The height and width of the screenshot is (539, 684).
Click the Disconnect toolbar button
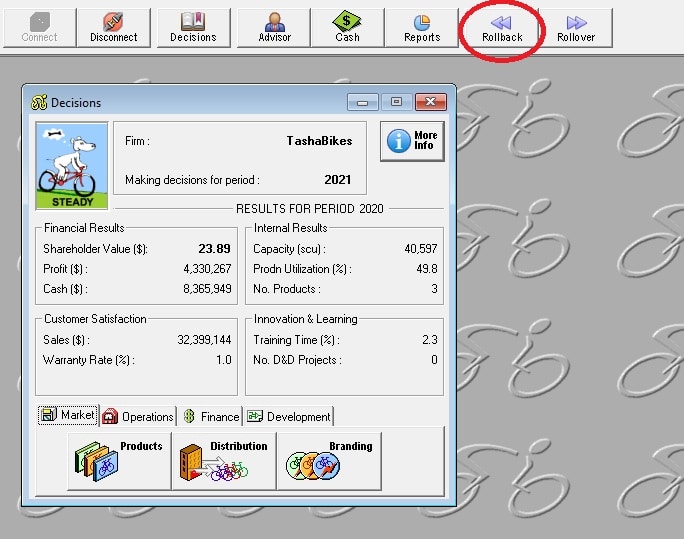click(x=113, y=28)
